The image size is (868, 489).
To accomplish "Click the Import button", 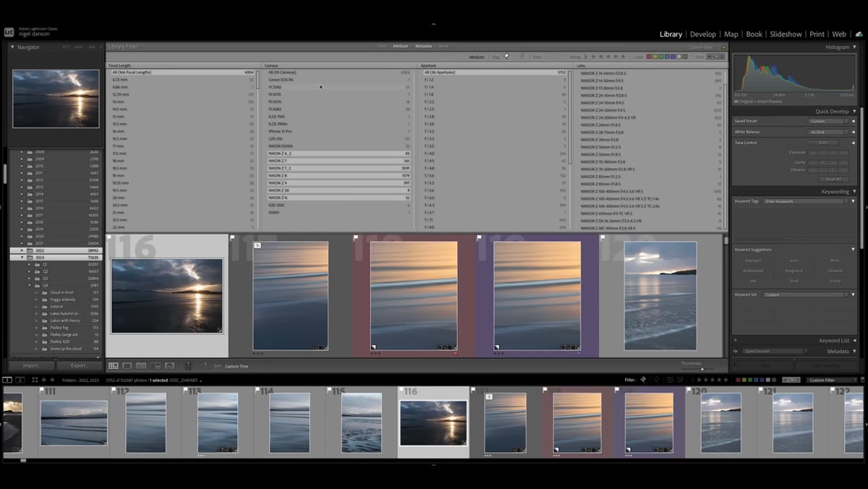I will point(32,366).
